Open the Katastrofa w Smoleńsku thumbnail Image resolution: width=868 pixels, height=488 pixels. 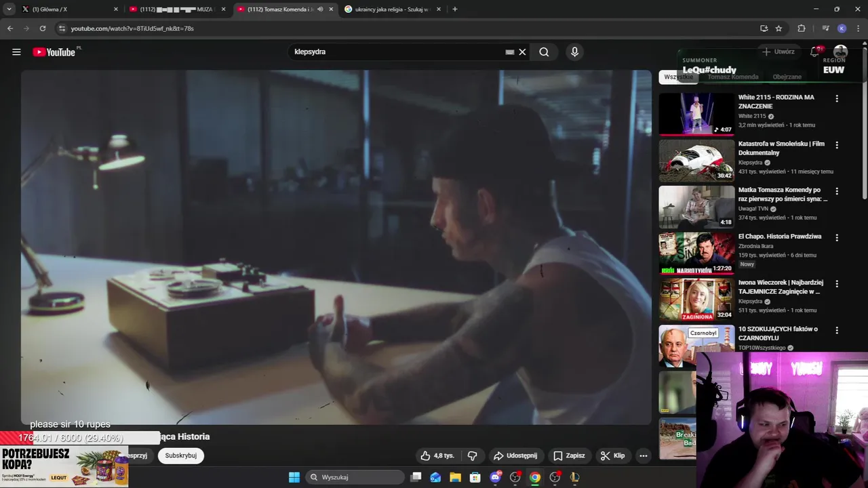[696, 161]
